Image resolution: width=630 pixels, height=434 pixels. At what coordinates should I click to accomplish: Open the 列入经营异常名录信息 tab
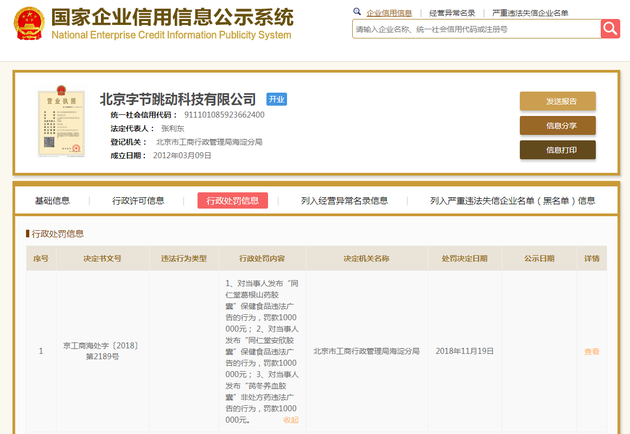tap(345, 201)
